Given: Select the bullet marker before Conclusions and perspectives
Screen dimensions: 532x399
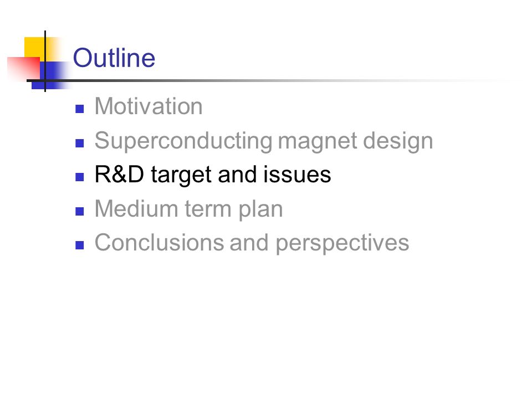Looking at the screenshot, I should [x=79, y=245].
